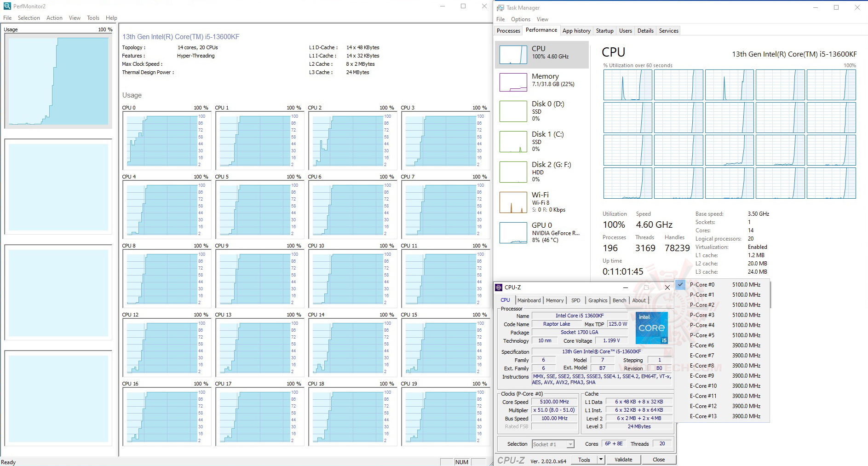Select Memory in Task Manager sidebar
868x466 pixels.
pyautogui.click(x=542, y=82)
